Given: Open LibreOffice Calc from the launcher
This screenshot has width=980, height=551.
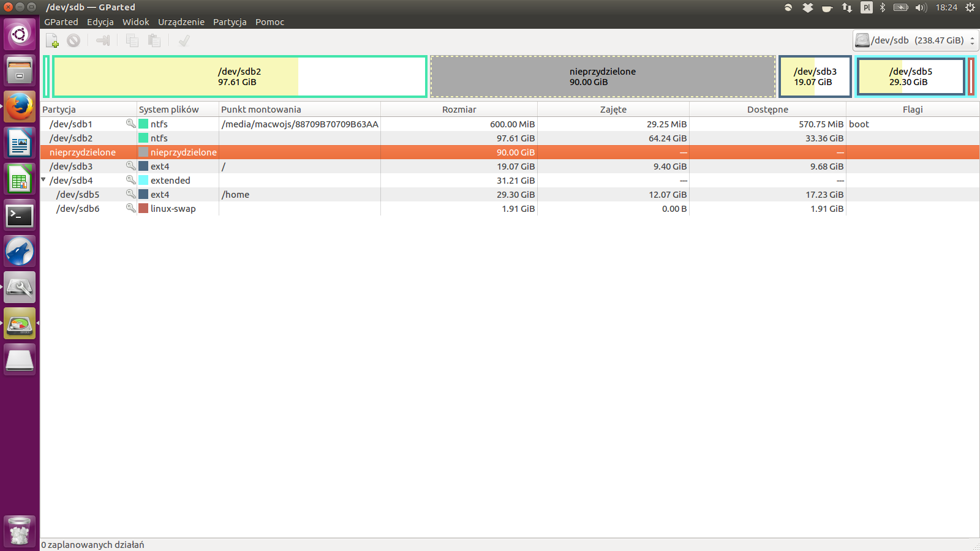Looking at the screenshot, I should tap(20, 179).
